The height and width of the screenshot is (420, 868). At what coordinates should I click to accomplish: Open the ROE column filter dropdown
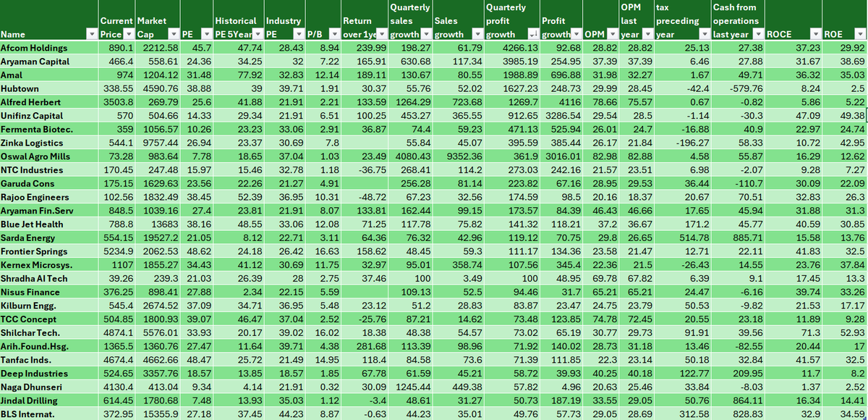pos(861,34)
